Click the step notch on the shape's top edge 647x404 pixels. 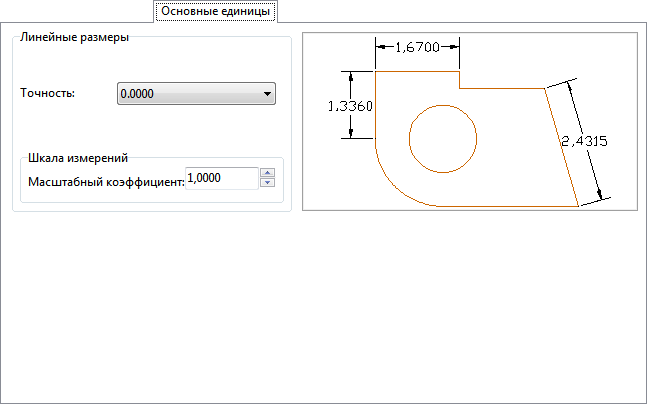coord(460,80)
